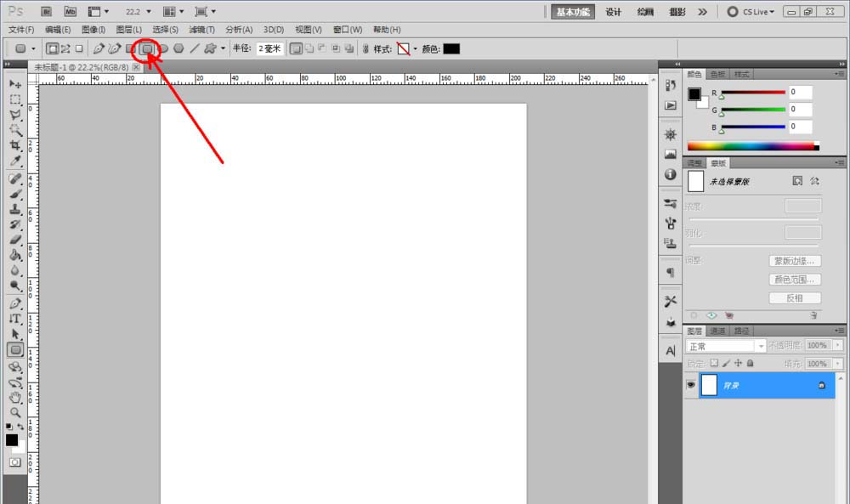Select the Hand tool
The height and width of the screenshot is (504, 850).
click(x=15, y=397)
